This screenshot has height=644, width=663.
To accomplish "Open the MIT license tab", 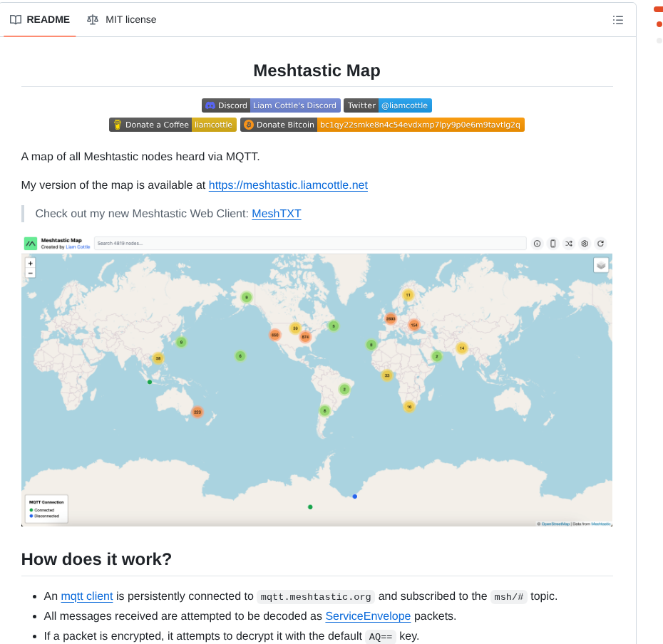I will click(x=121, y=20).
